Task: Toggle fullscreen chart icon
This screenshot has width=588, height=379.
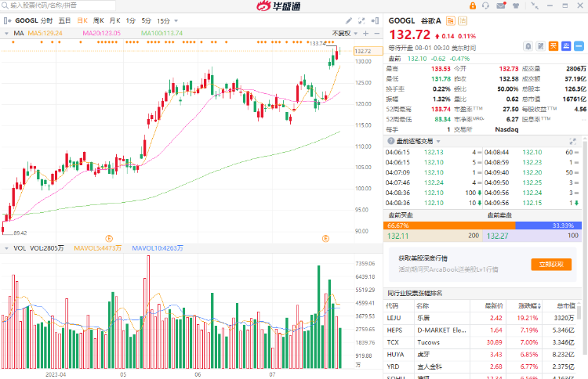Action: (361, 20)
